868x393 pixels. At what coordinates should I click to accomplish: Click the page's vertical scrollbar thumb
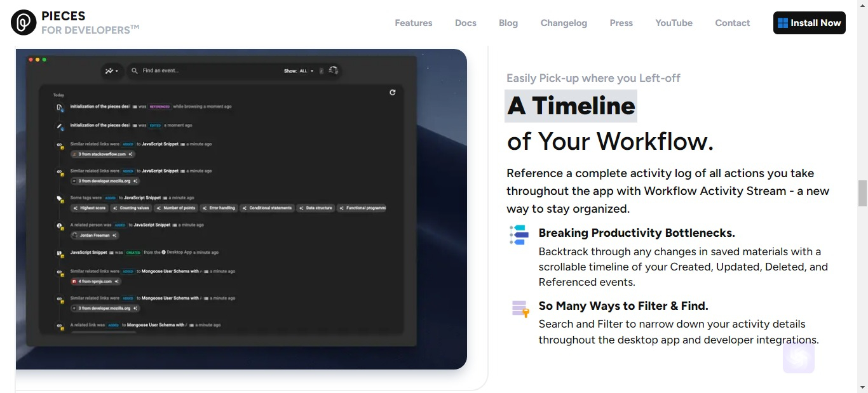point(862,193)
